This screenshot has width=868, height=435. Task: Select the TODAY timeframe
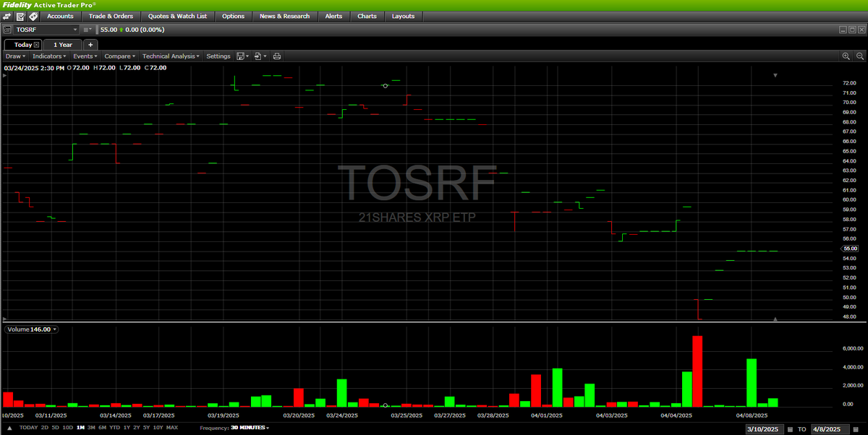(x=28, y=428)
